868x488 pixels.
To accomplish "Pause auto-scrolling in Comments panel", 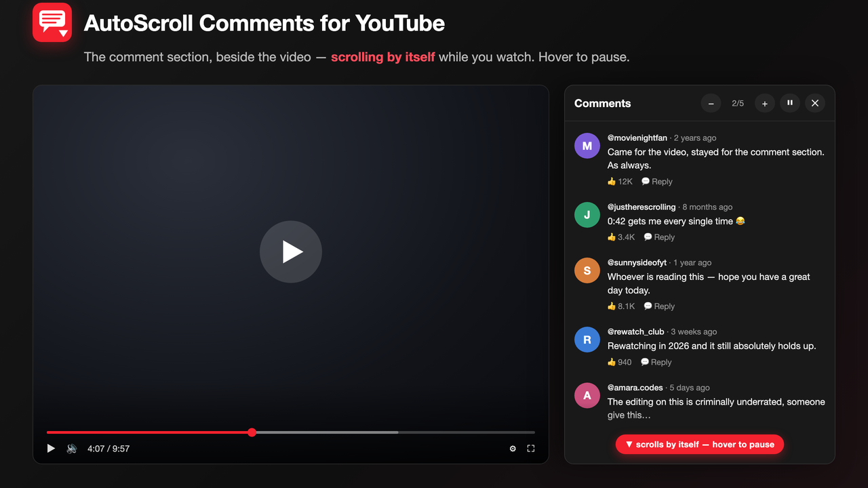I will click(790, 103).
